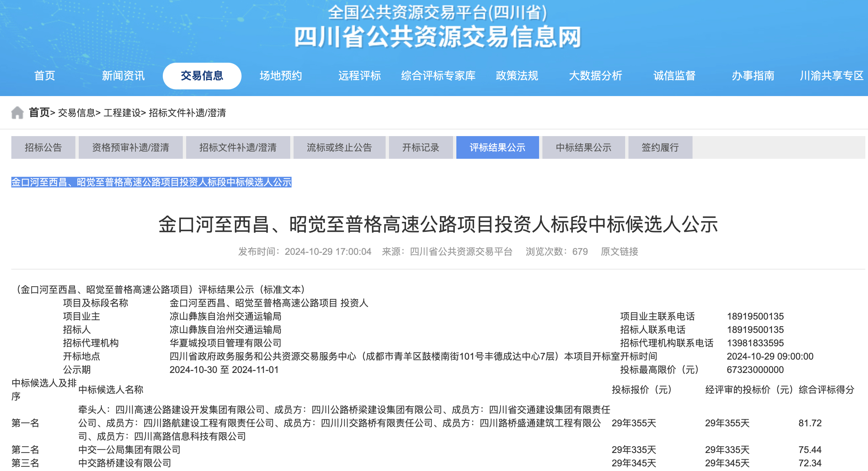Click the main article title heading
Screen dimensions: 868x471
(x=438, y=224)
